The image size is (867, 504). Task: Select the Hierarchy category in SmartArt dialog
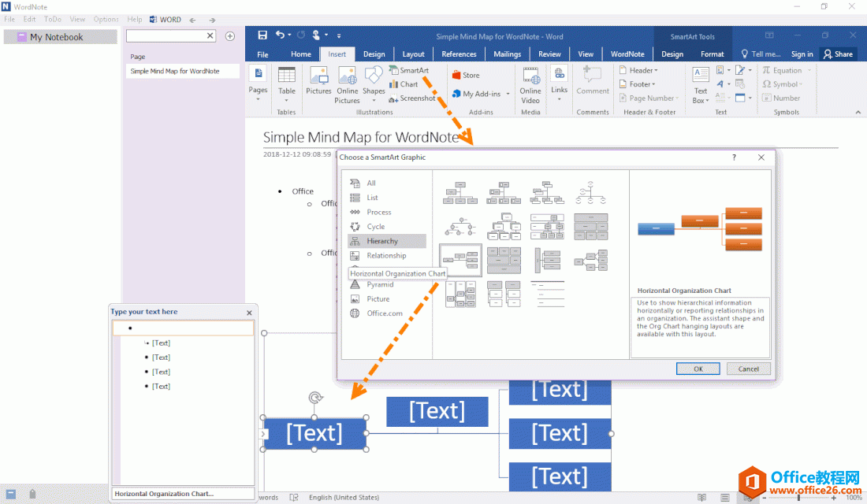click(382, 241)
